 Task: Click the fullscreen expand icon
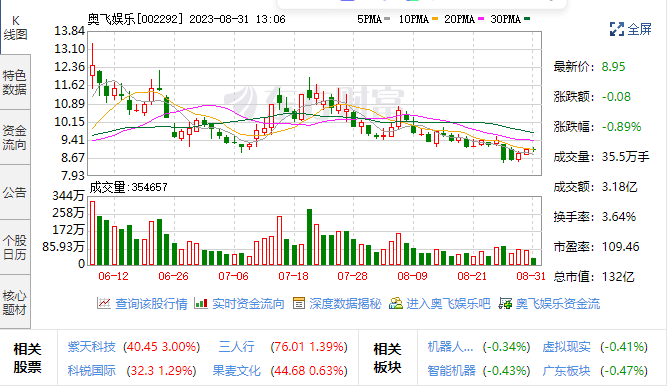[x=616, y=29]
